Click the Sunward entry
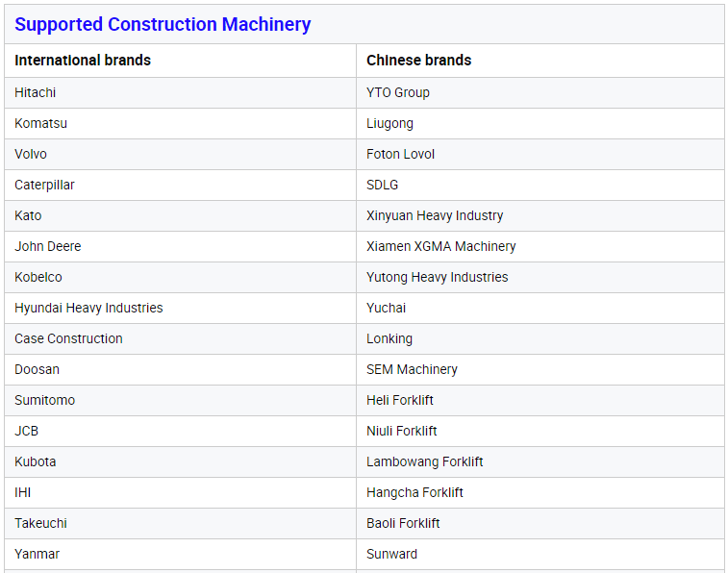This screenshot has height=573, width=728. click(x=391, y=554)
